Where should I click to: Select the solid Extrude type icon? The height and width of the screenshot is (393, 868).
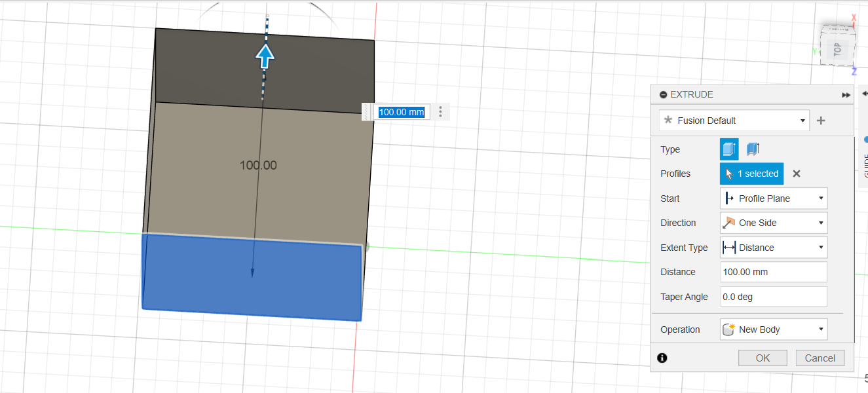[x=729, y=149]
